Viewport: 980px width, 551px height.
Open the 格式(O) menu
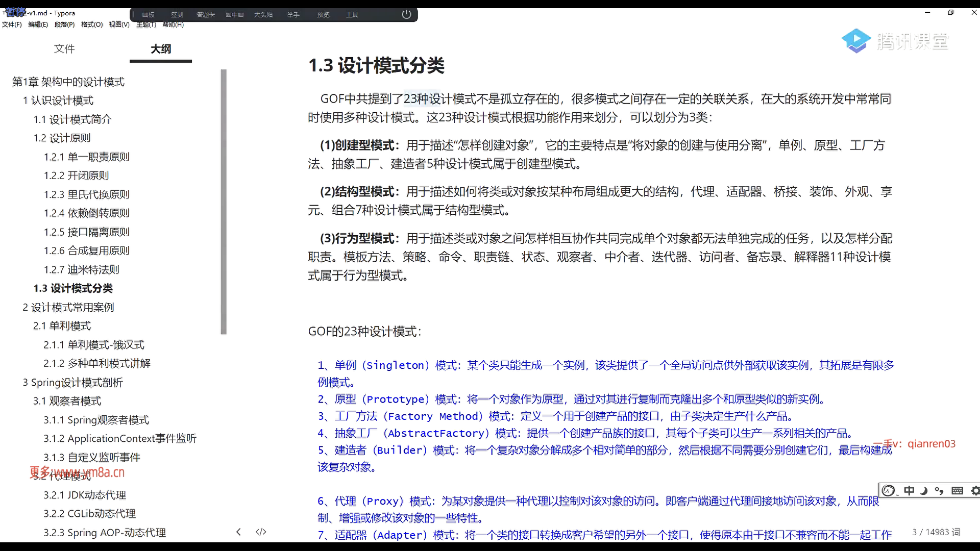tap(92, 24)
